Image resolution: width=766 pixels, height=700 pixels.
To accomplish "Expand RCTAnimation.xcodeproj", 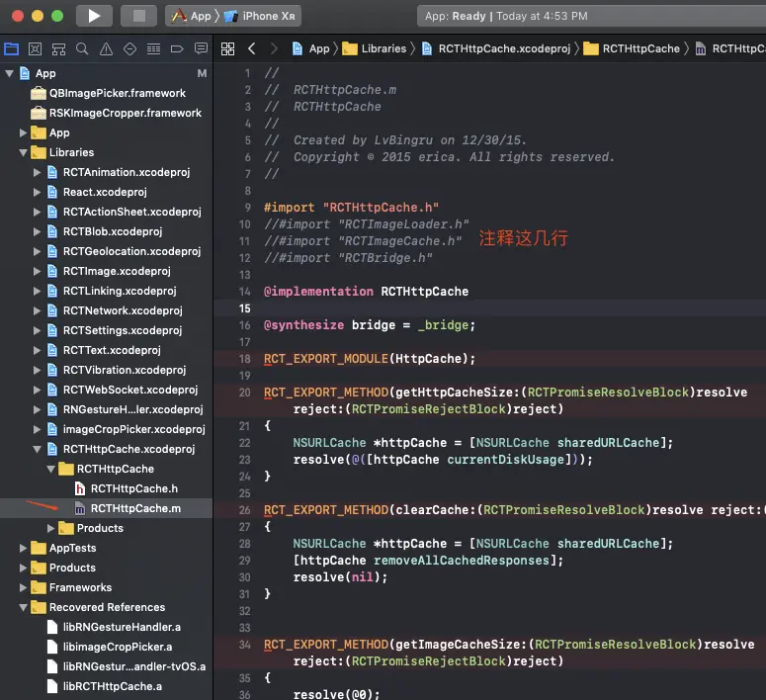I will pyautogui.click(x=37, y=173).
